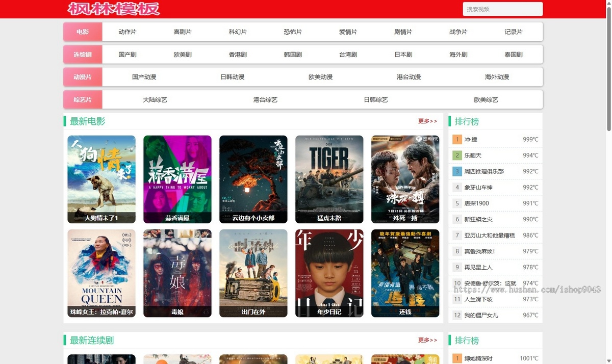The height and width of the screenshot is (364, 612).
Task: Go to 韩国剧 series list
Action: [x=293, y=54]
